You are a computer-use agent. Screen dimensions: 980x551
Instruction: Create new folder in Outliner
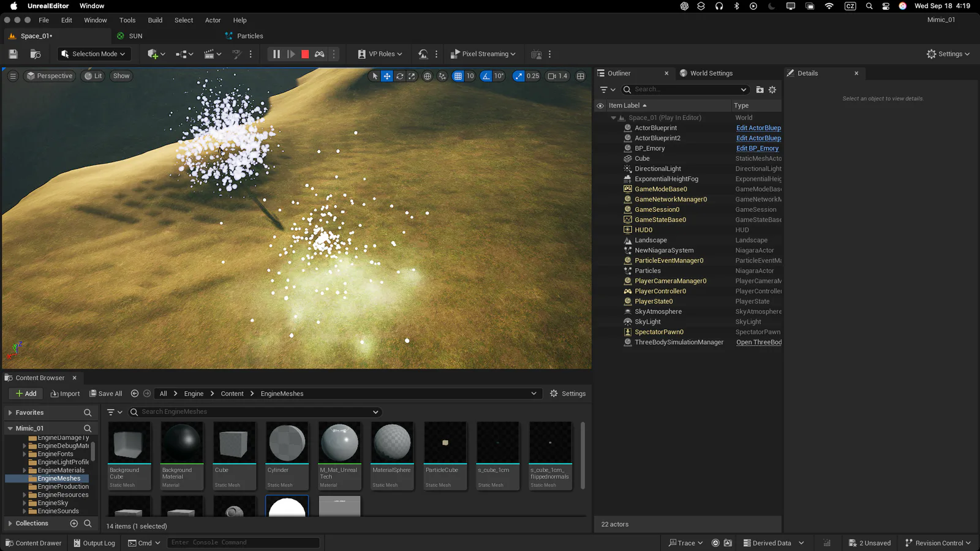point(759,89)
